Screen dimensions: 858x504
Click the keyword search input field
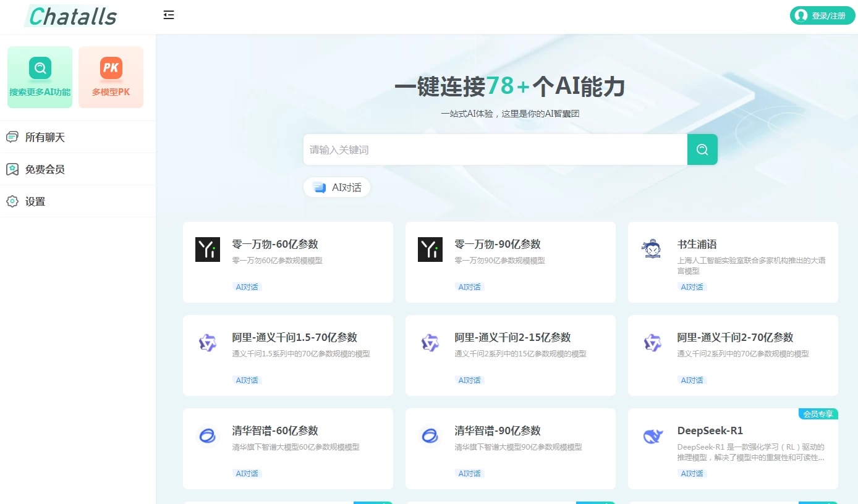pyautogui.click(x=495, y=149)
